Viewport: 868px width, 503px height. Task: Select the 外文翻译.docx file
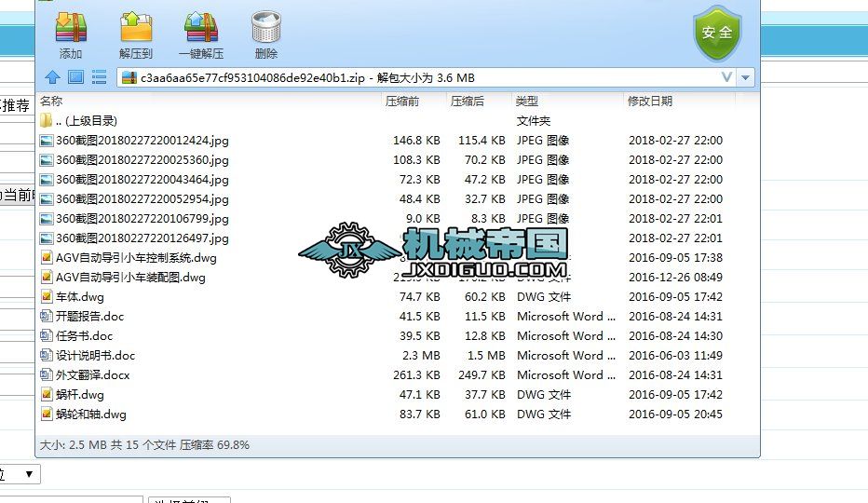(x=92, y=375)
